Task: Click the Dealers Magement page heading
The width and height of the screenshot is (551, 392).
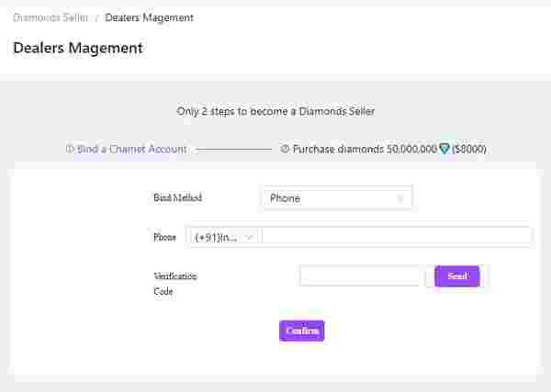Action: [78, 48]
